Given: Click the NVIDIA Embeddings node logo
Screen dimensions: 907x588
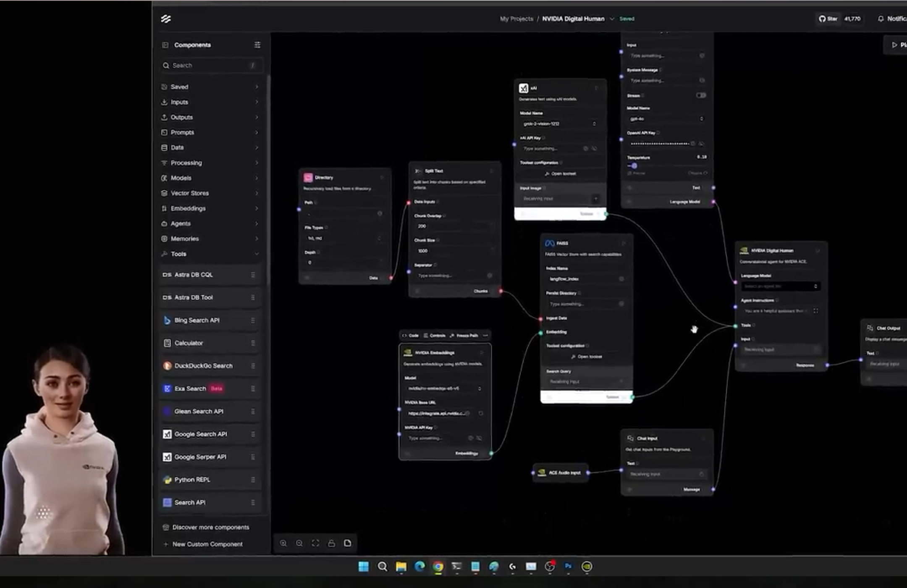Looking at the screenshot, I should 408,353.
